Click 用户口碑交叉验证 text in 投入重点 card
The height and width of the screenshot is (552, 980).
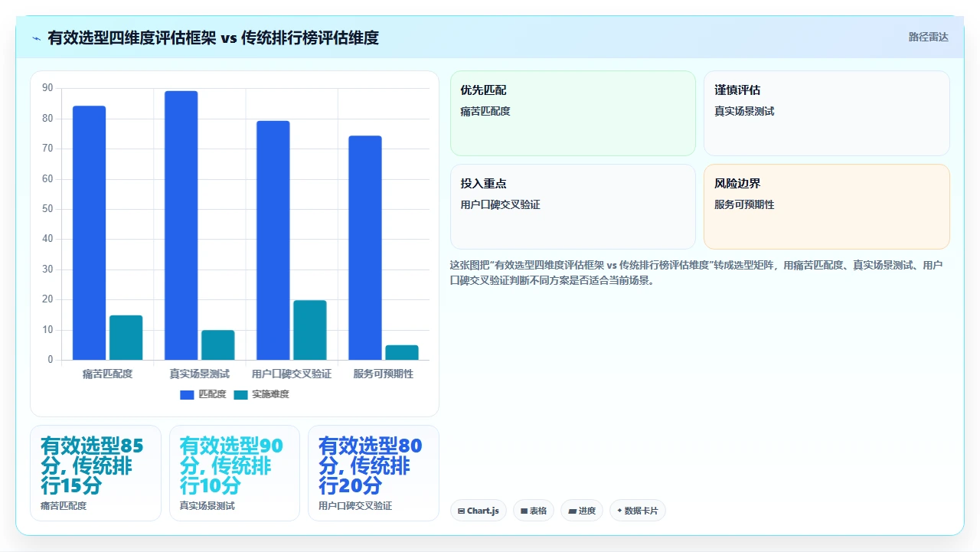point(501,204)
